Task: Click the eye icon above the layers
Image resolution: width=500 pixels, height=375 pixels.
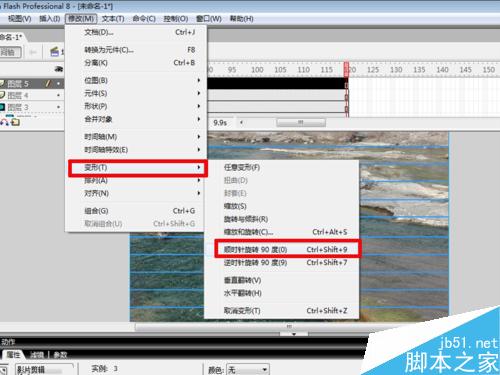Action: [59, 69]
